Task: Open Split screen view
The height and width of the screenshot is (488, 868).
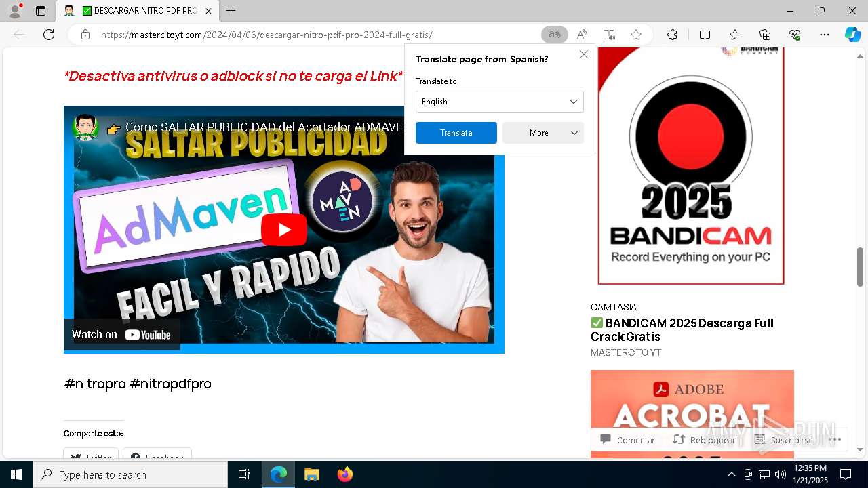Action: tap(705, 35)
